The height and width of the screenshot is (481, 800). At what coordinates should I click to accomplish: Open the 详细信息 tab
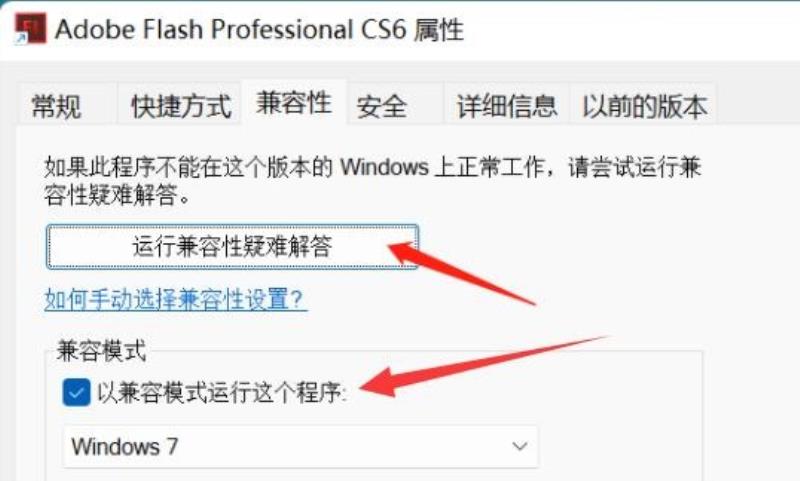(507, 106)
